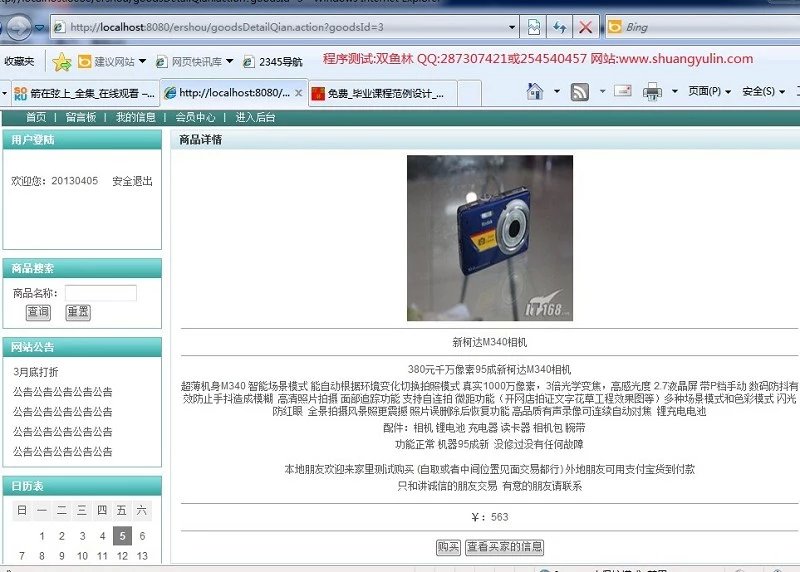The height and width of the screenshot is (572, 800).
Task: Click the RSS feeds icon
Action: [x=580, y=92]
